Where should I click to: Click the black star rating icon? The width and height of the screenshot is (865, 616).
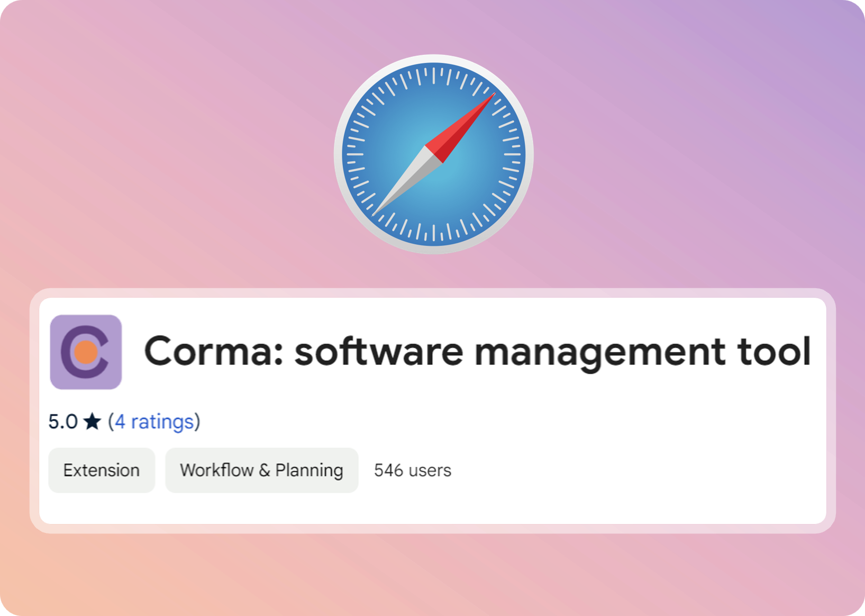[92, 422]
